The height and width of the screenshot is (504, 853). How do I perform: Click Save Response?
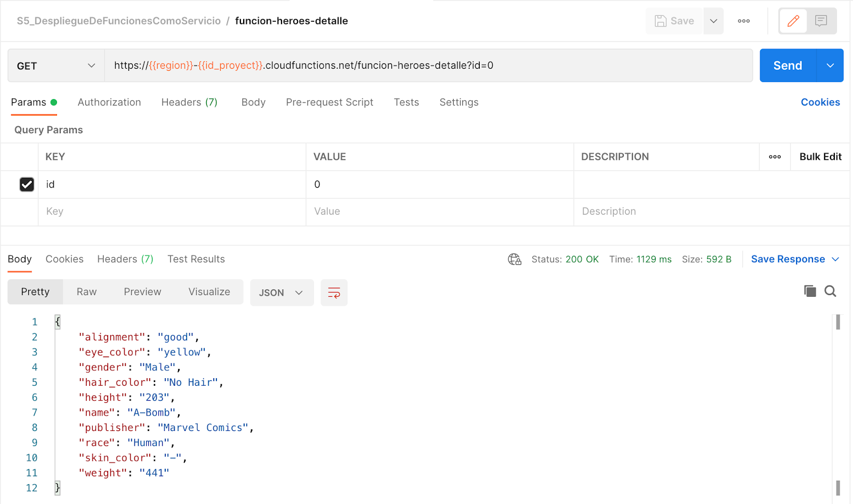(x=788, y=259)
